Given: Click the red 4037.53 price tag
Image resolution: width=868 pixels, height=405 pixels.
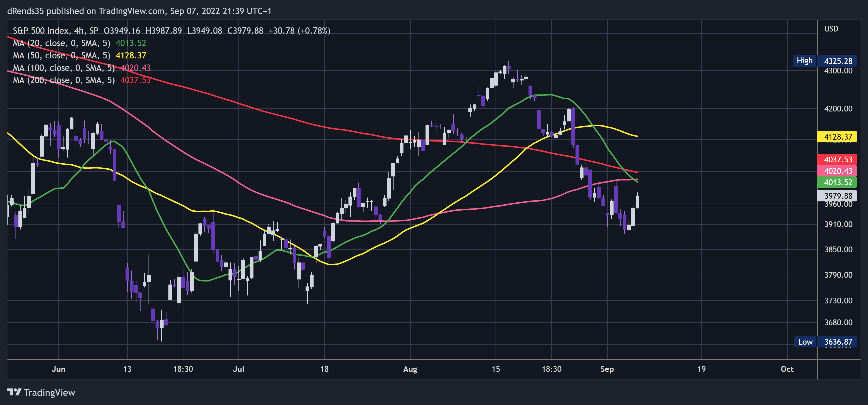Looking at the screenshot, I should [837, 159].
